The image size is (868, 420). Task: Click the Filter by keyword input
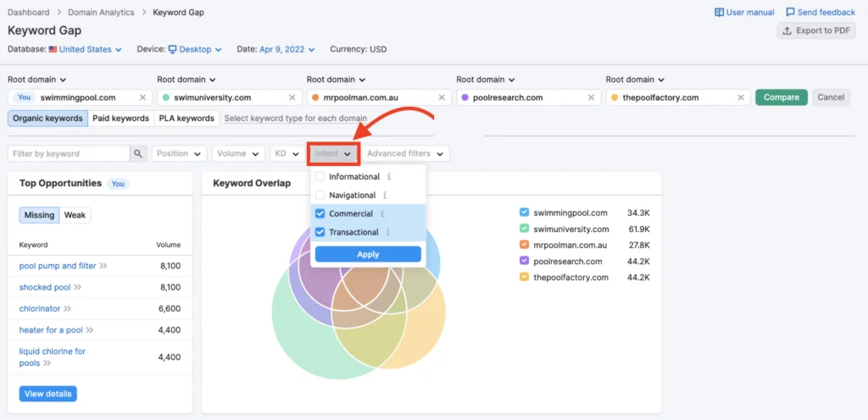click(x=69, y=153)
